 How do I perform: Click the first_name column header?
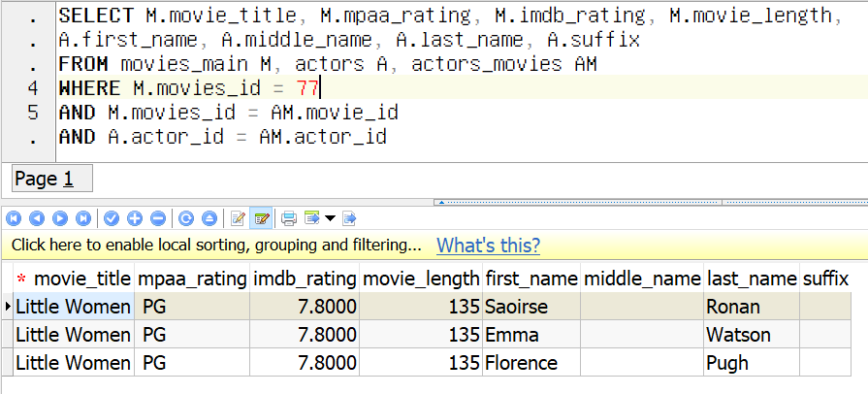530,279
